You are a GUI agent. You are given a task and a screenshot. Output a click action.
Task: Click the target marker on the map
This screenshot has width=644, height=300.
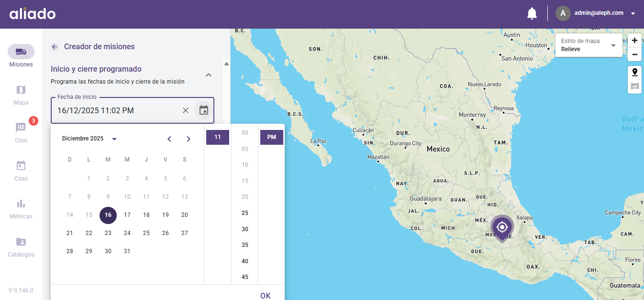click(502, 227)
